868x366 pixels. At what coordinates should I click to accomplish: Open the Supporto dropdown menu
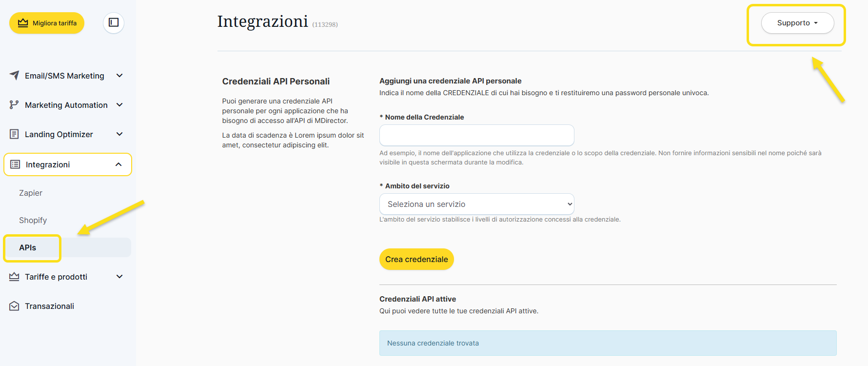[797, 23]
